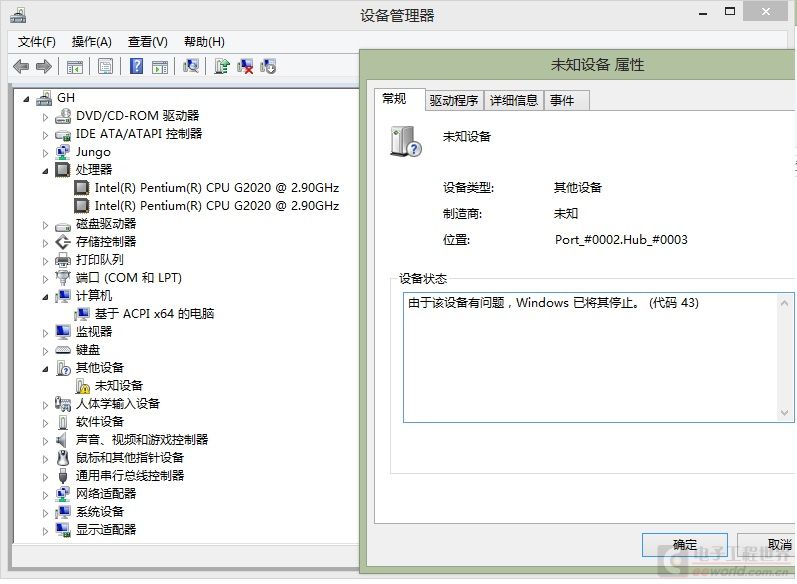Open the 文件(F) menu

click(37, 42)
